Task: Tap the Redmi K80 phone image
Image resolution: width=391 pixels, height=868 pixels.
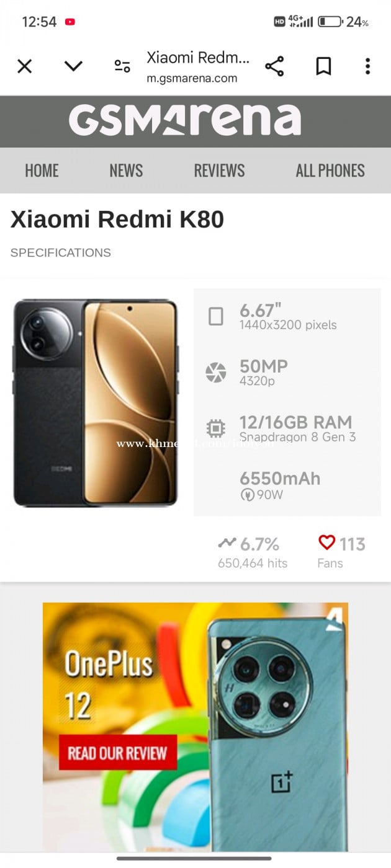Action: coord(96,403)
